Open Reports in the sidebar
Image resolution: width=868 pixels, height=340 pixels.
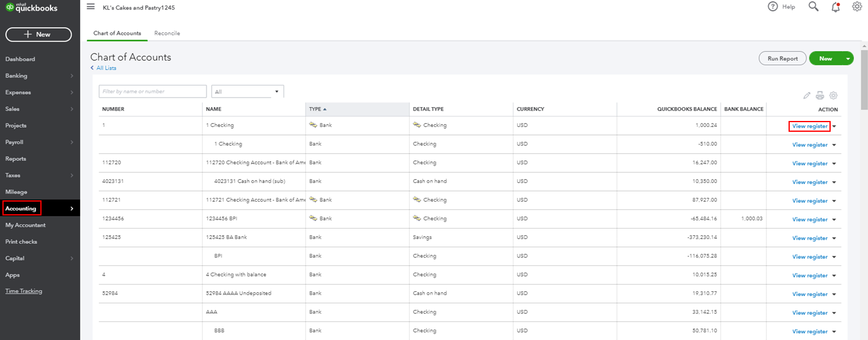click(16, 159)
